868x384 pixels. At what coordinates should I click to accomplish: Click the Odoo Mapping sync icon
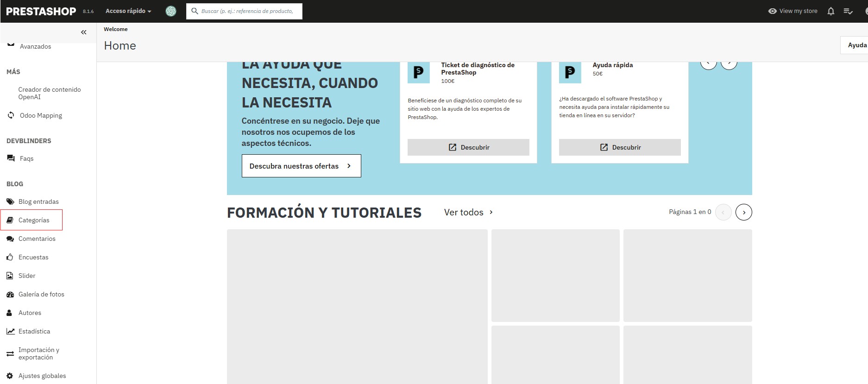coord(11,115)
